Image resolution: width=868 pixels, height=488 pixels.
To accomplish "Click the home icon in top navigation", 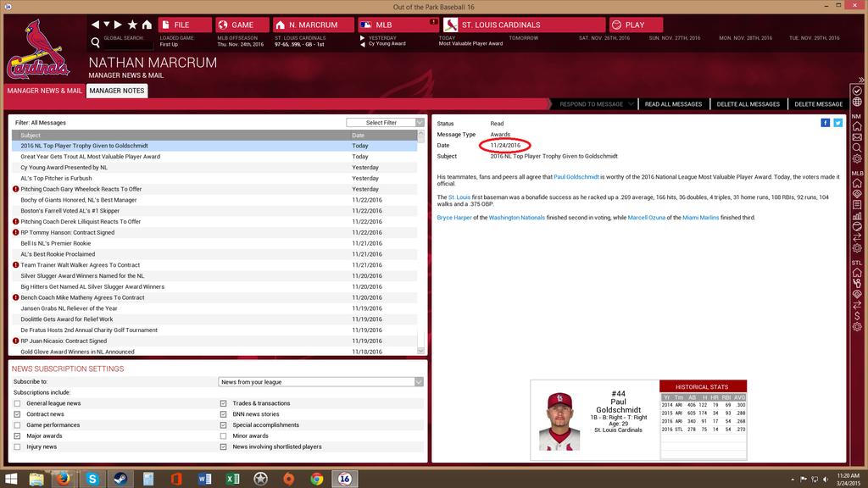I will 147,25.
